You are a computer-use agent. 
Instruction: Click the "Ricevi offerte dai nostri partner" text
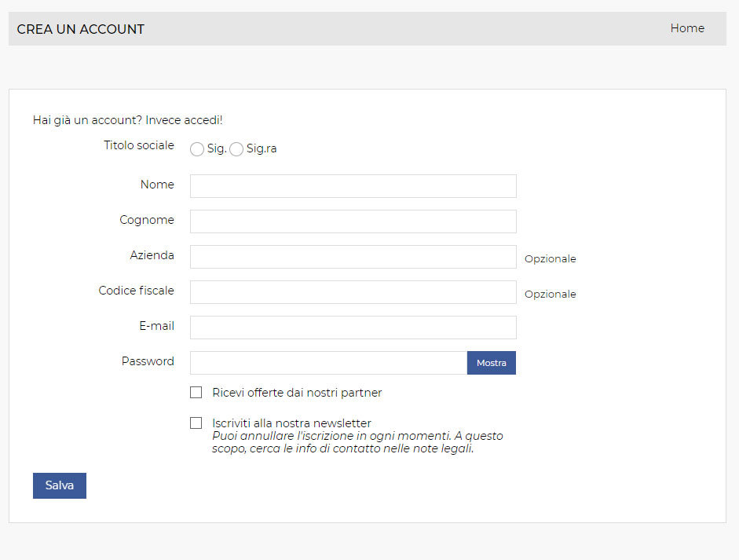click(x=297, y=393)
